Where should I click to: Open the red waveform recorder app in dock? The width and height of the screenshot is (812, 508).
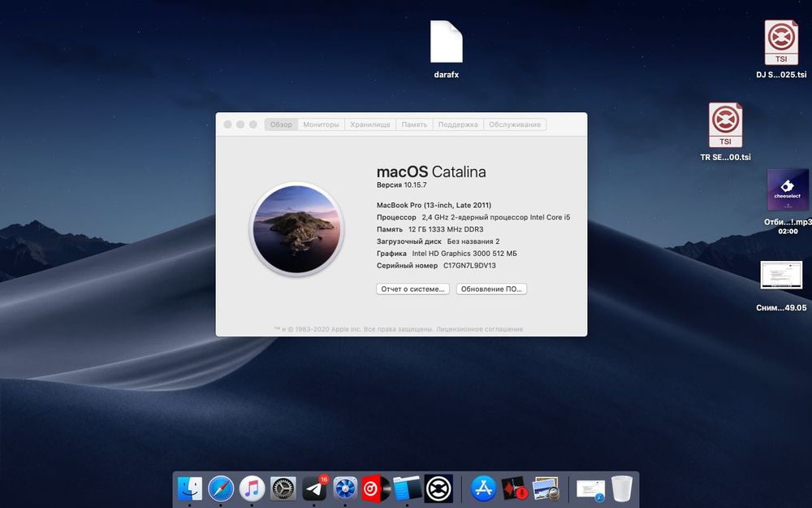click(x=514, y=488)
